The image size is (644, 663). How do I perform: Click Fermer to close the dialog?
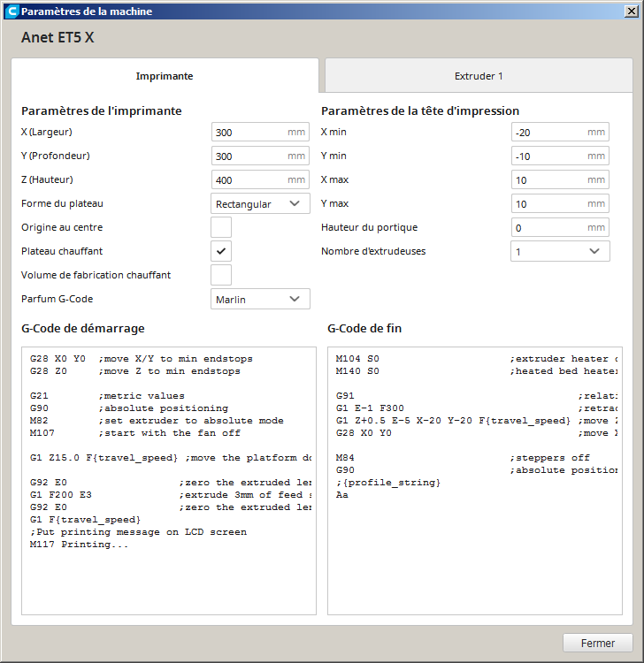(598, 643)
